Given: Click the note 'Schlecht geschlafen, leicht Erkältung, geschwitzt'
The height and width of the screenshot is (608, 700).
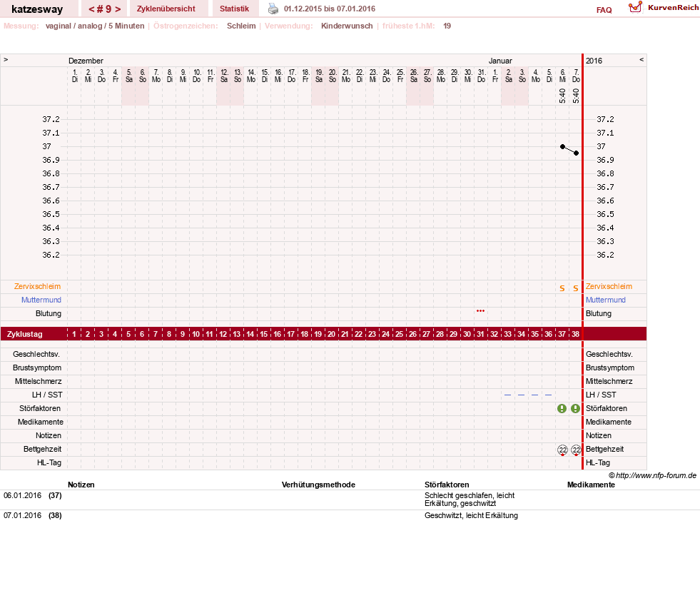Looking at the screenshot, I should coord(470,500).
